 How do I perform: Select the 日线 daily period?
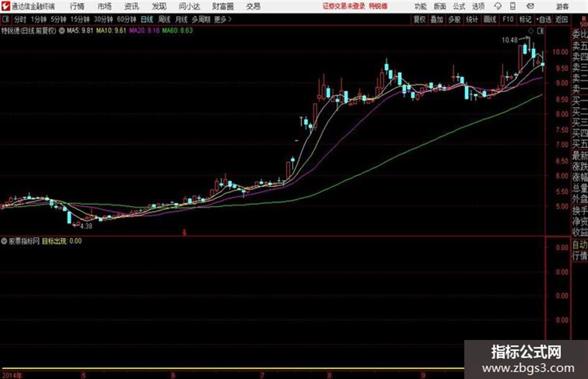click(x=147, y=19)
